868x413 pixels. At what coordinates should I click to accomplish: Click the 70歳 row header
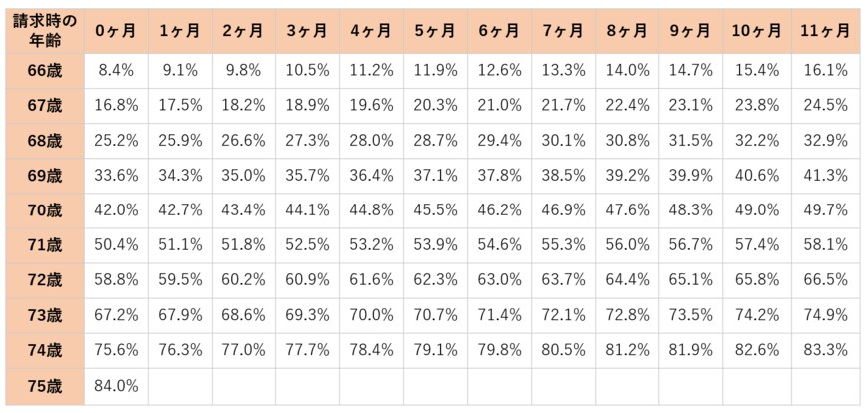point(42,209)
